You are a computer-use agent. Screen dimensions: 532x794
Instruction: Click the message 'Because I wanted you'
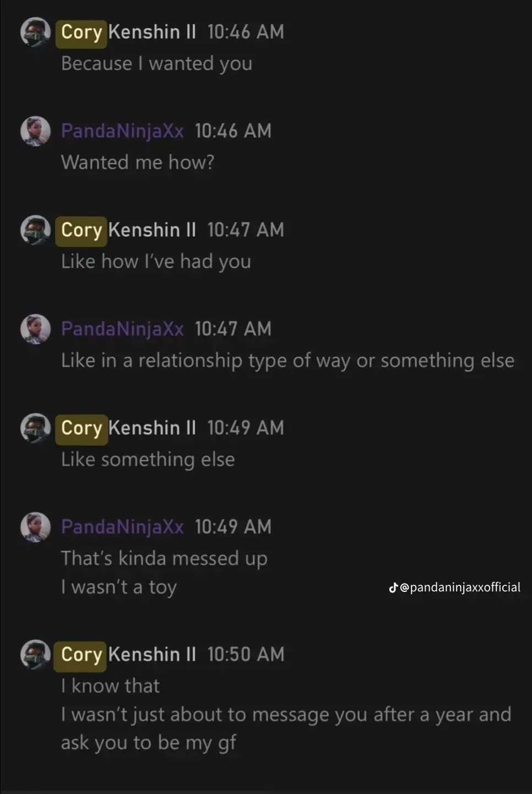click(156, 63)
